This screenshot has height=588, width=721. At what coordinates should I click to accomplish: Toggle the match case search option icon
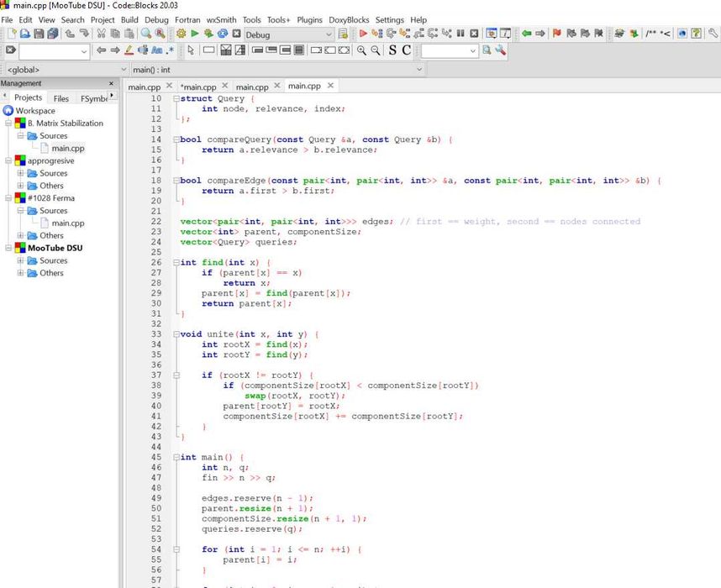tap(158, 50)
